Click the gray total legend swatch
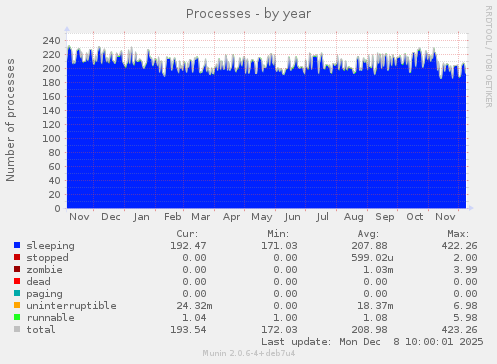The image size is (497, 364). point(17,329)
